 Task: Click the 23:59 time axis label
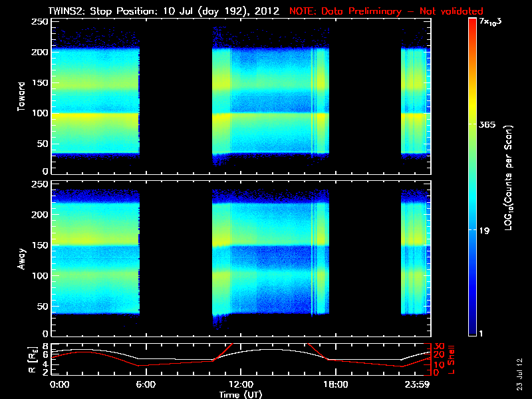417,384
